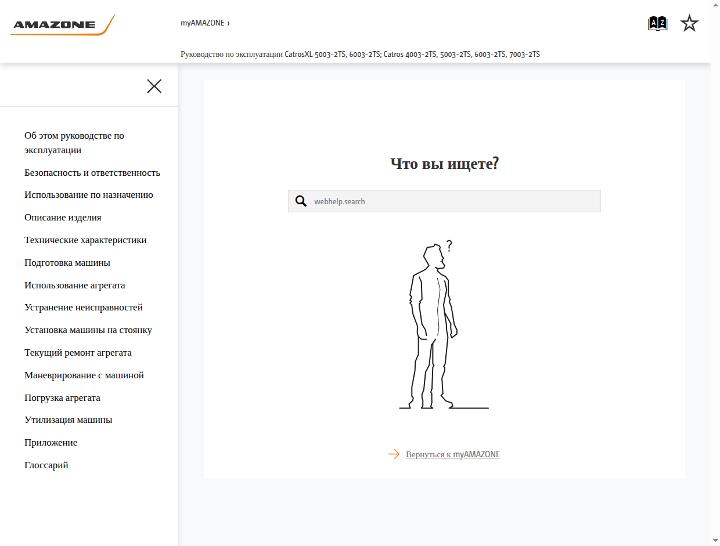Screen dimensions: 720x546
Task: Open Об этом руководстве по эксплуатации
Action: [74, 143]
